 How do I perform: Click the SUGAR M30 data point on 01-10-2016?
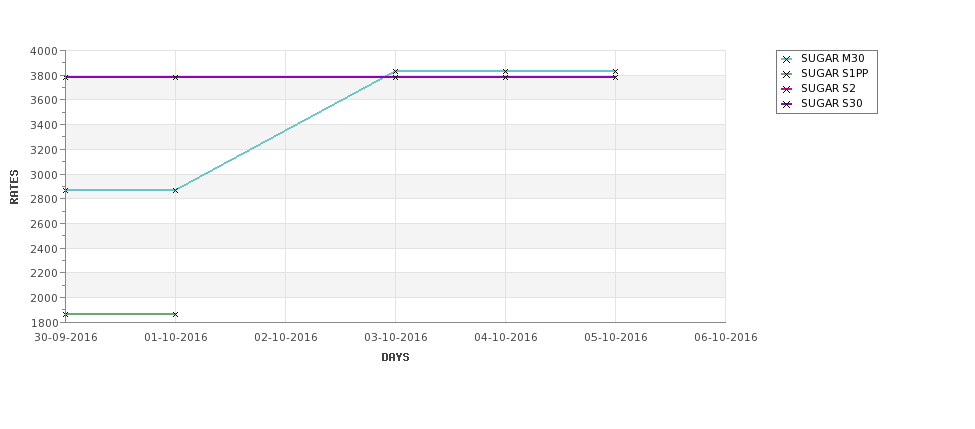point(175,190)
